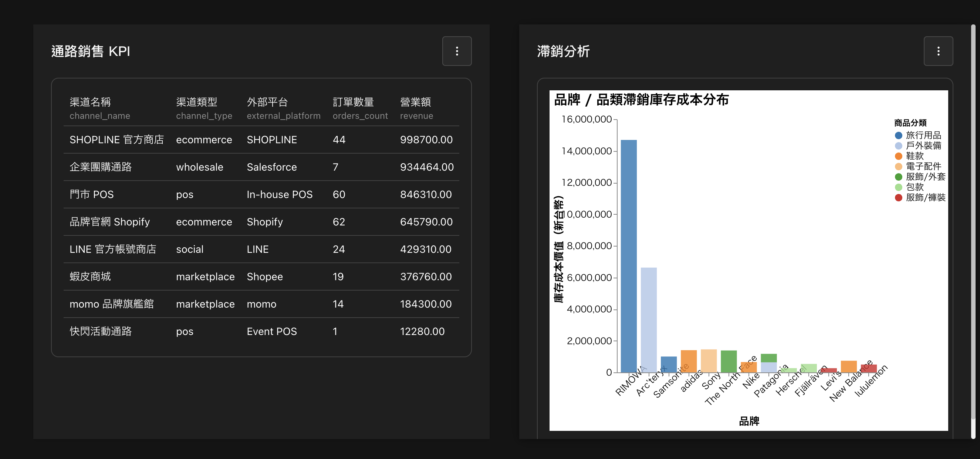Screen dimensions: 980x459
Task: Click the 服飾/褲裝 legend swatch
Action: click(x=898, y=197)
